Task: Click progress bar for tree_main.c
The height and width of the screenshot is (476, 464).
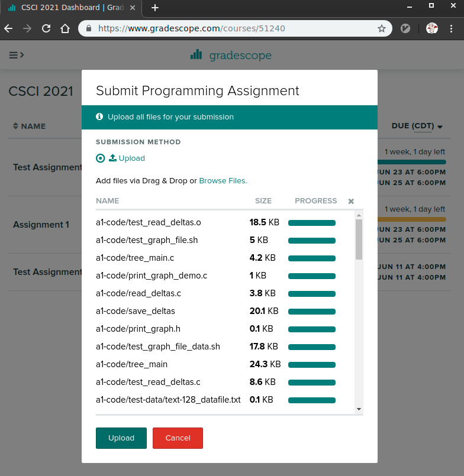Action: pyautogui.click(x=312, y=258)
